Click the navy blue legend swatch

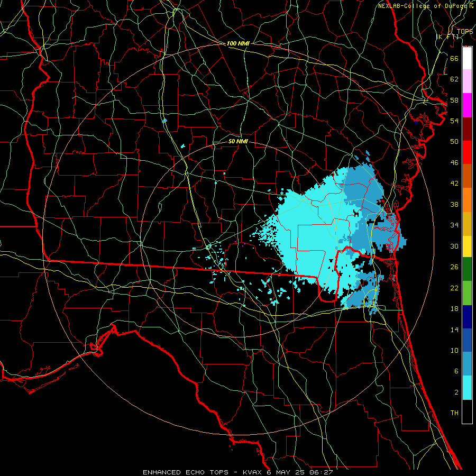[467, 317]
